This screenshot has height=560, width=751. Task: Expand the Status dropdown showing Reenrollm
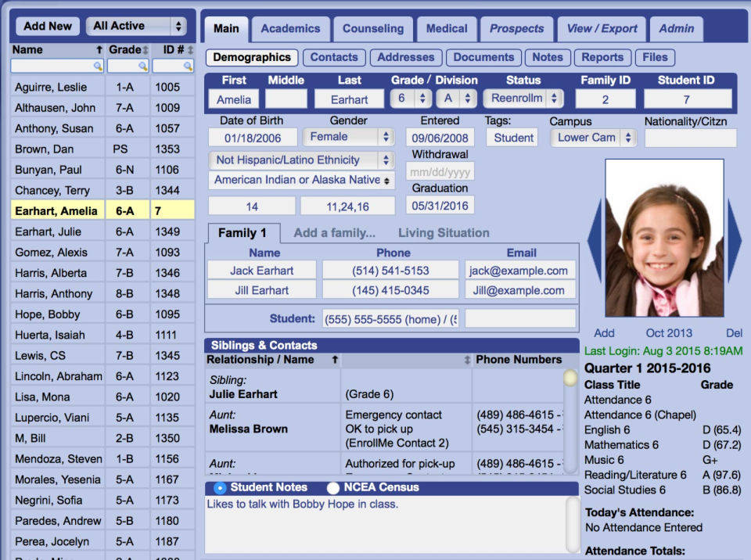coord(523,99)
